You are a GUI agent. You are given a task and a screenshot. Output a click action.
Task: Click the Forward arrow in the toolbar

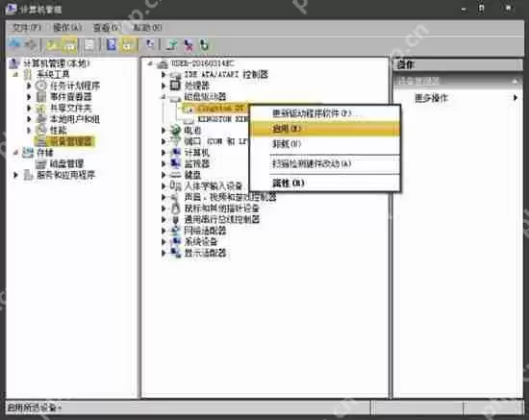click(x=31, y=44)
